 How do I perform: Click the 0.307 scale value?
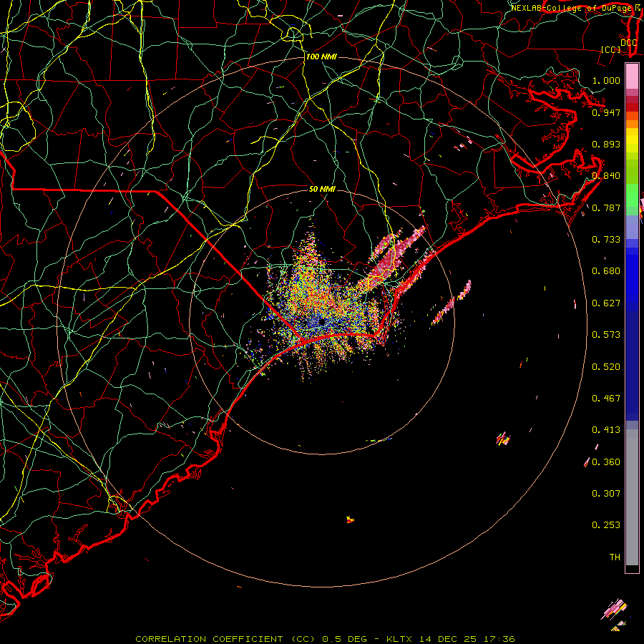tap(606, 494)
